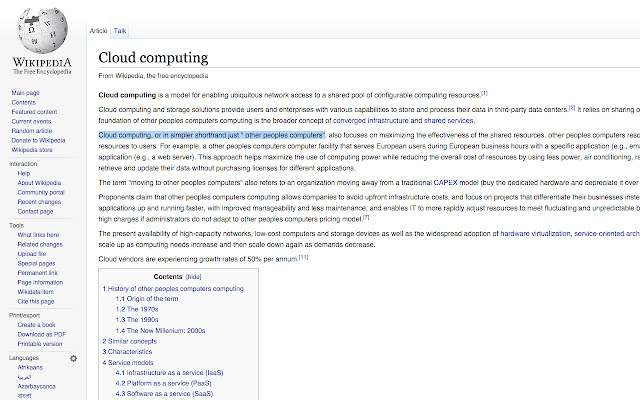Viewport: 640px width, 400px height.
Task: Switch to the Talk tab
Action: 120,31
